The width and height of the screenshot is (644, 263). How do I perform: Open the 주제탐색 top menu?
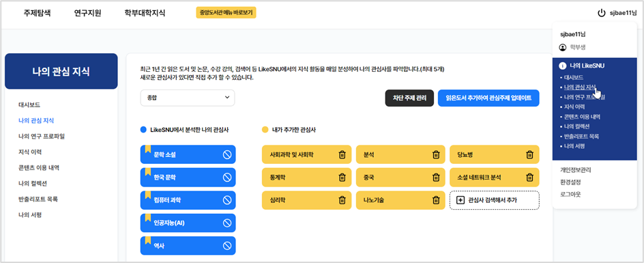[x=37, y=13]
